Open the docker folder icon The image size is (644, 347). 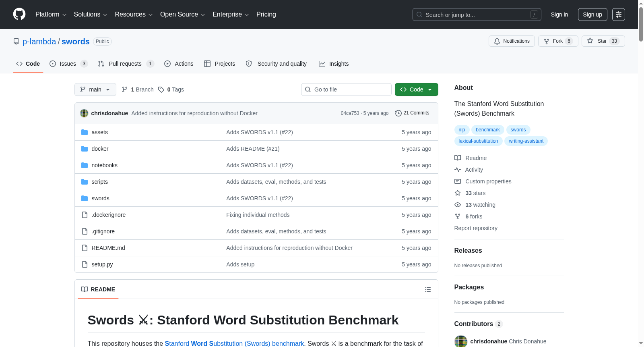coord(85,149)
